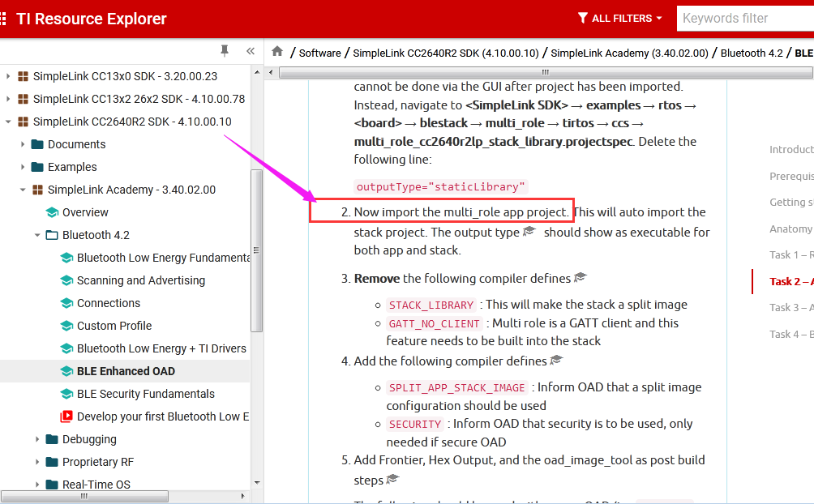Go to Task 2 in the outline

(x=791, y=281)
